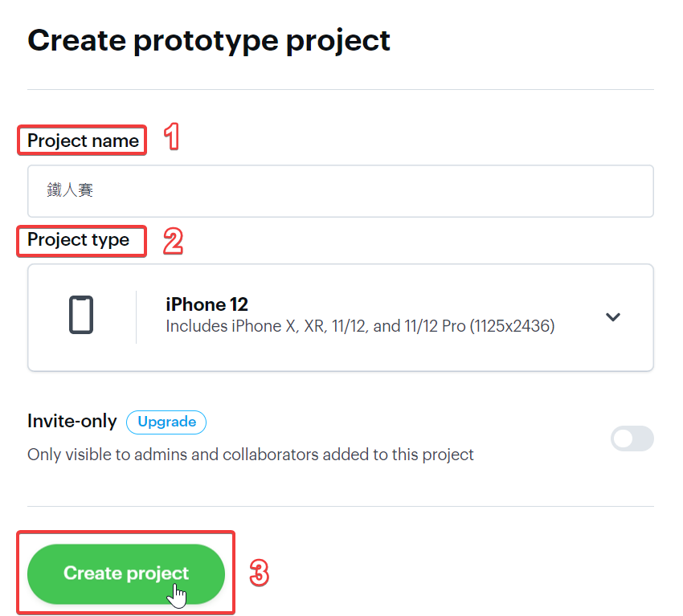Click the hand pointer cursor icon

click(x=178, y=595)
